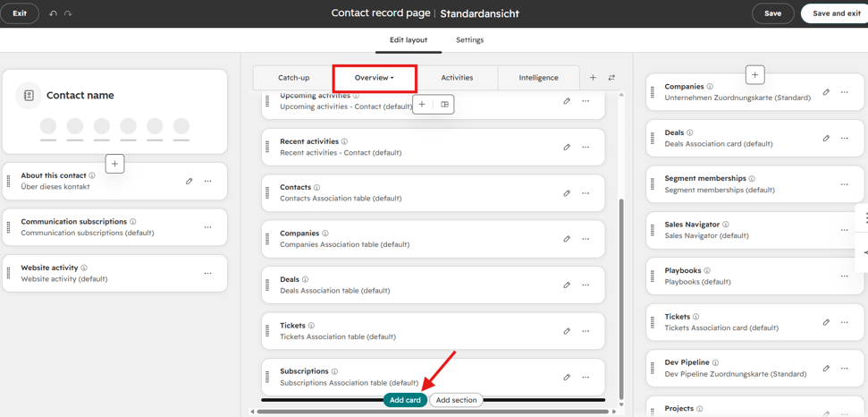Edit the Recent activities card pencil icon
Viewport: 868px width, 417px height.
pyautogui.click(x=567, y=148)
